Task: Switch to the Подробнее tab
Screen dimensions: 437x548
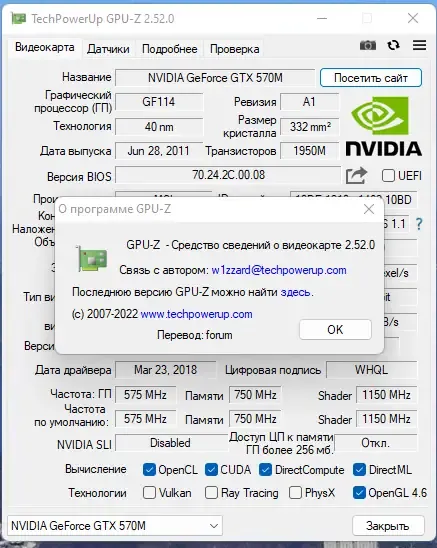Action: (x=170, y=49)
